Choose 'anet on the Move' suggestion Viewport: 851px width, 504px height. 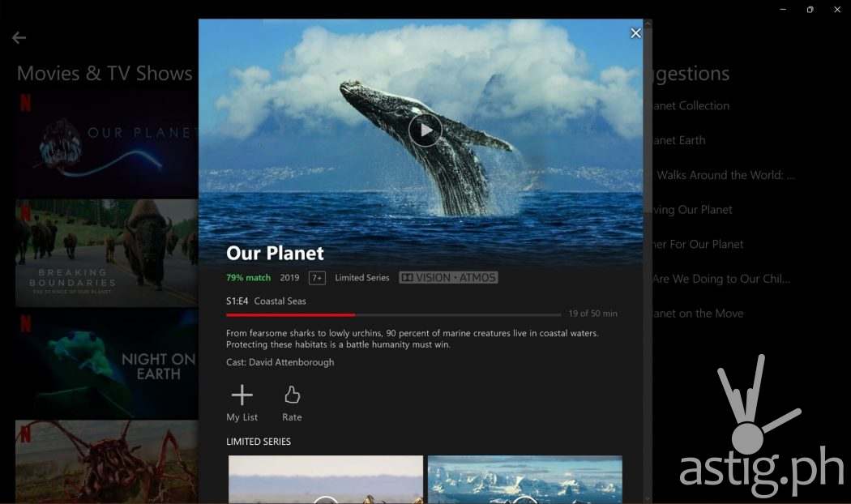(698, 314)
